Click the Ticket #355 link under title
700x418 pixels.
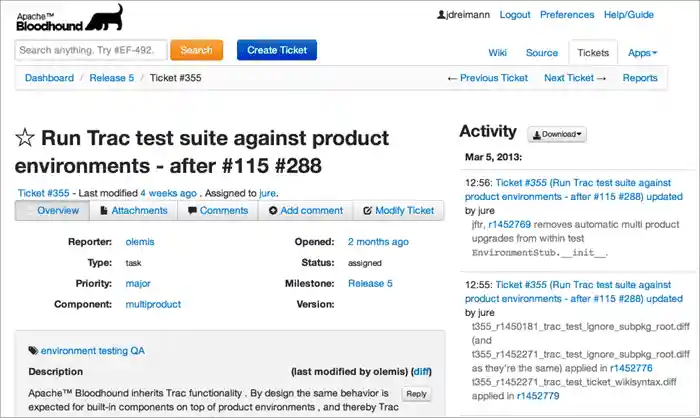click(x=44, y=193)
